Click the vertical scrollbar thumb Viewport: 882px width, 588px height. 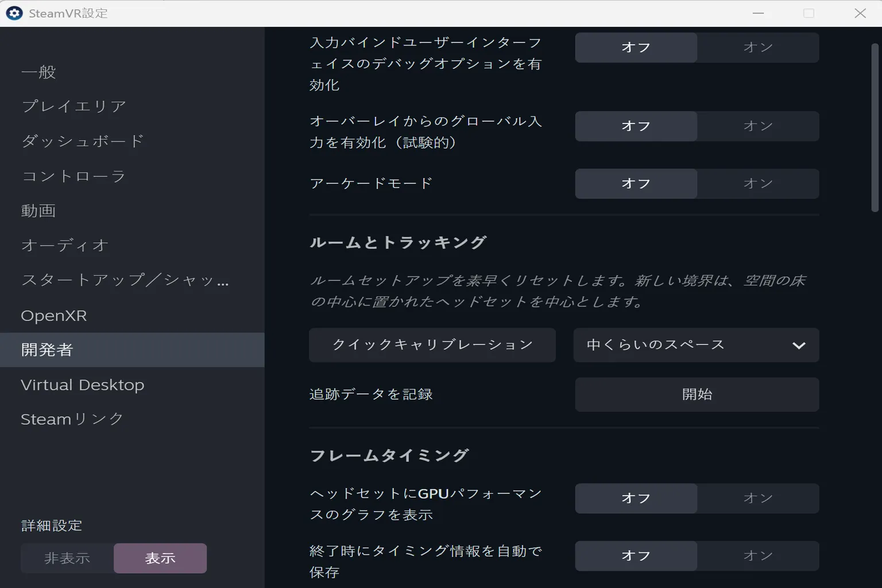click(x=876, y=127)
